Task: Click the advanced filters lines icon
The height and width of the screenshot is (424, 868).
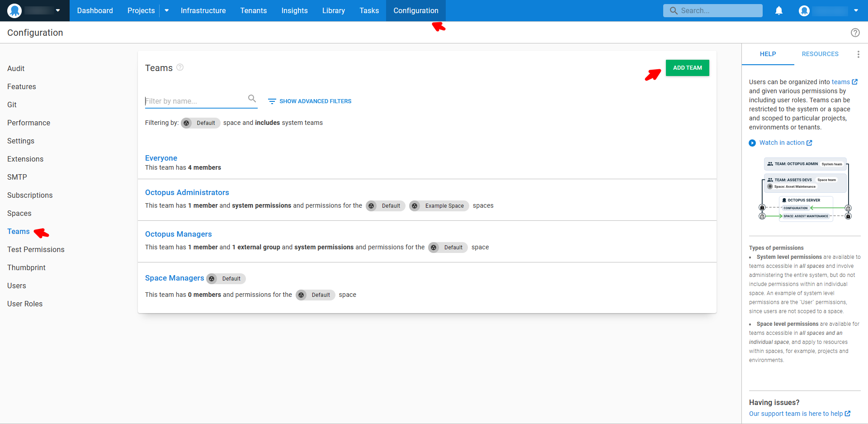Action: tap(272, 101)
